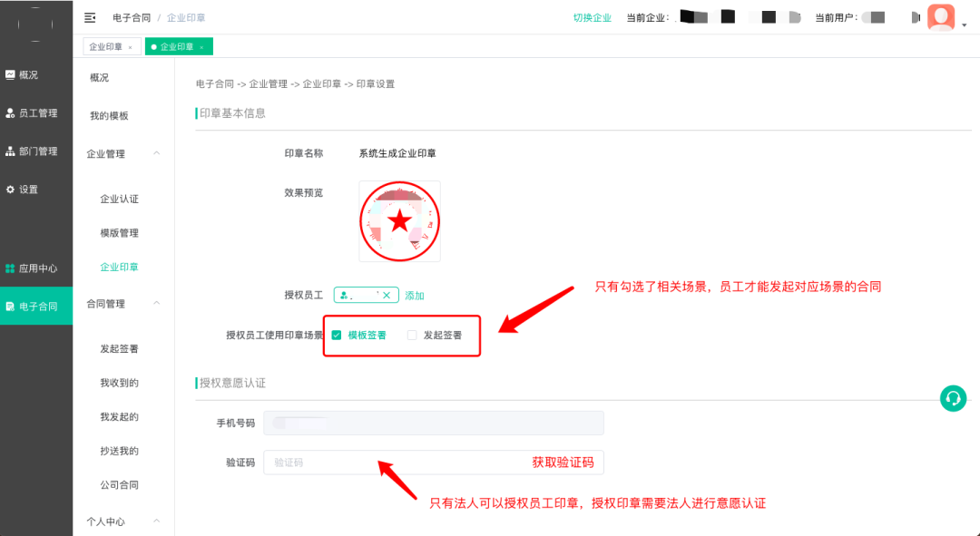Collapse the 企业管理 section
Viewport: 980px width, 536px height.
156,153
